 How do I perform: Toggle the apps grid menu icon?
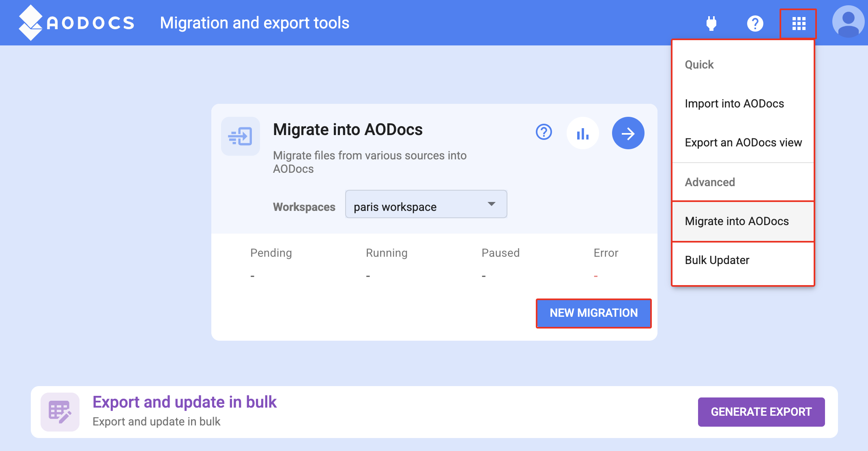pyautogui.click(x=798, y=24)
